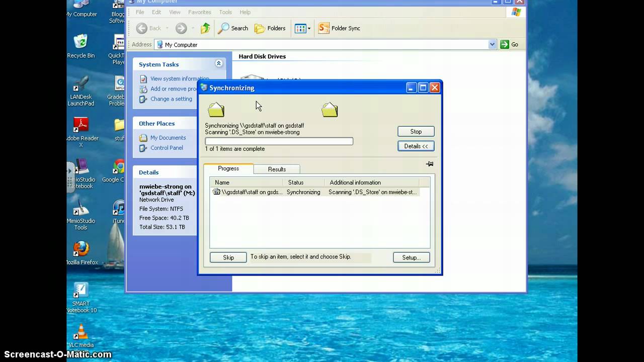Open MimioStudio Tools desktop icon

point(80,215)
